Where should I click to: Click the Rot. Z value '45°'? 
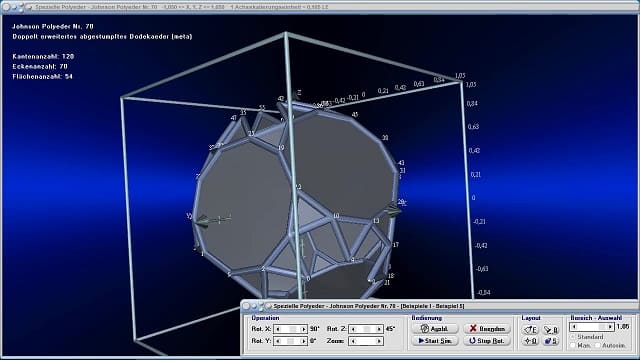(x=390, y=329)
